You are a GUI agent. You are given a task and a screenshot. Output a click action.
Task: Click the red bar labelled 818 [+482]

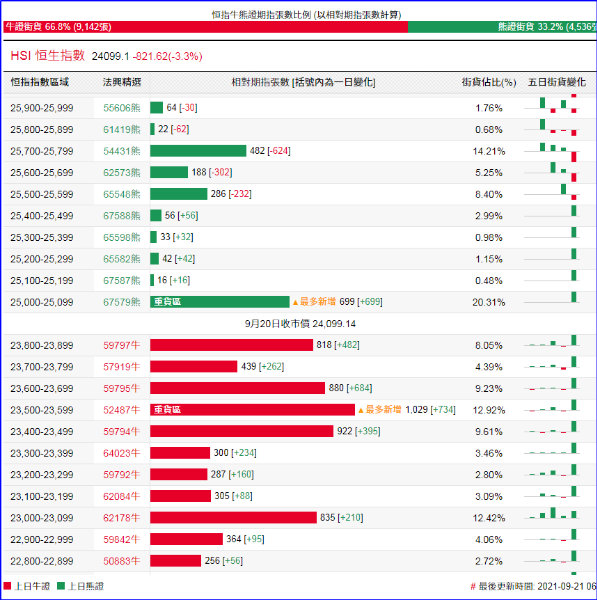point(232,345)
